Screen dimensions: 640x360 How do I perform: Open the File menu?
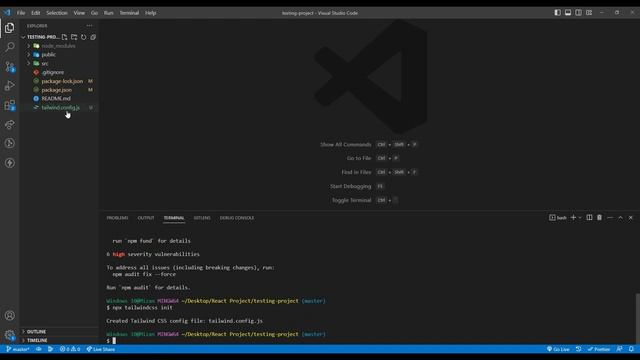[21, 13]
